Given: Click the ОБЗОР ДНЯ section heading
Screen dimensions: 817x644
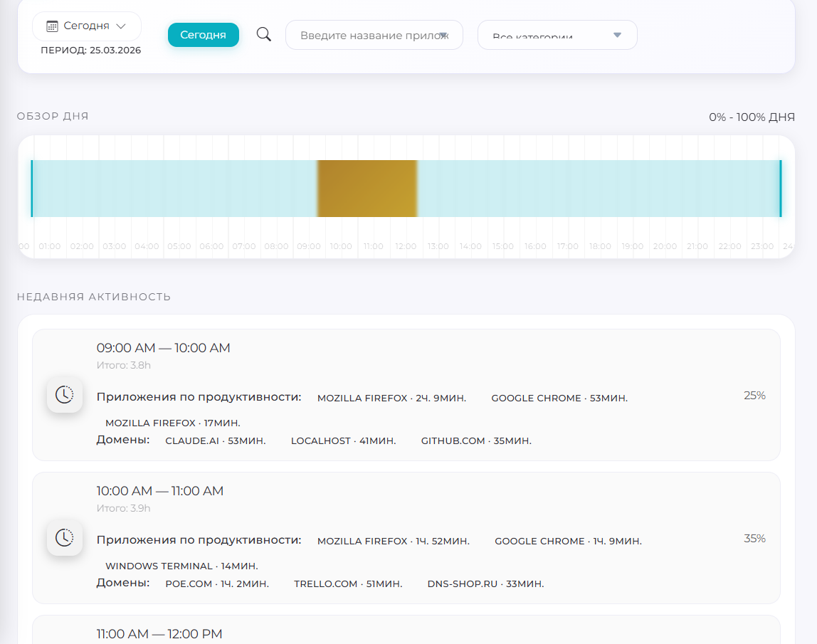Looking at the screenshot, I should coord(53,116).
